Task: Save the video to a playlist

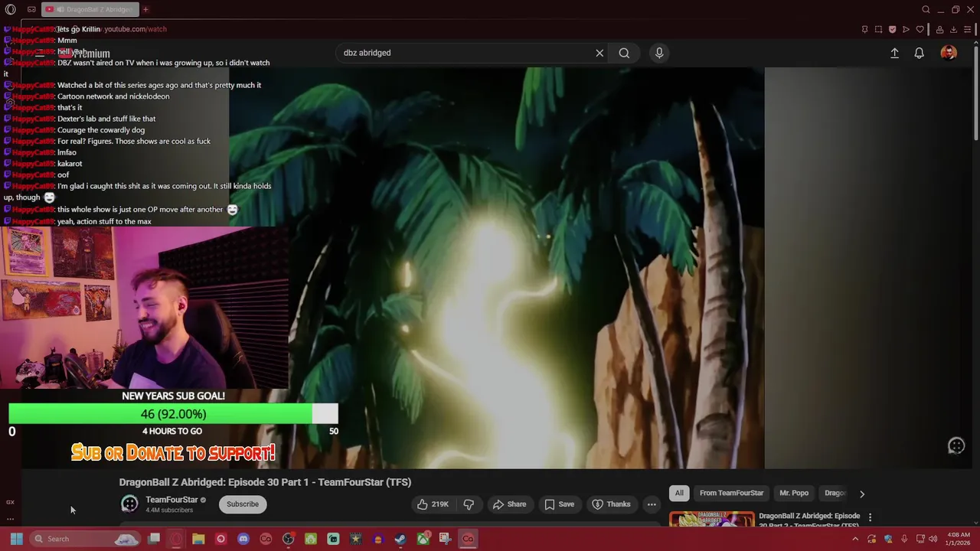Action: coord(559,504)
